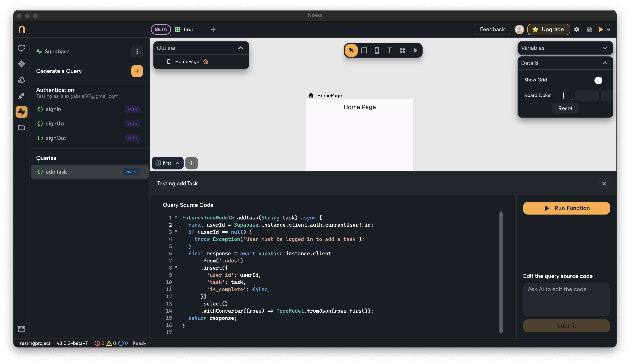Screen dimensions: 630x364
Task: Open the settings gear icon
Action: point(577,29)
